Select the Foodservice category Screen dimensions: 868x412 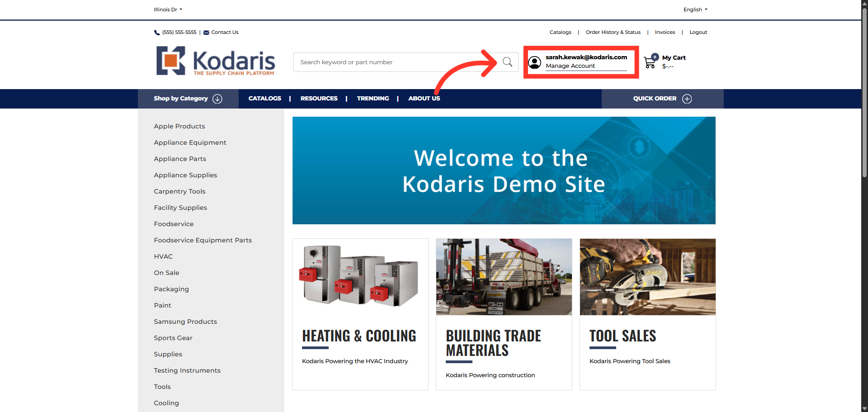tap(174, 224)
